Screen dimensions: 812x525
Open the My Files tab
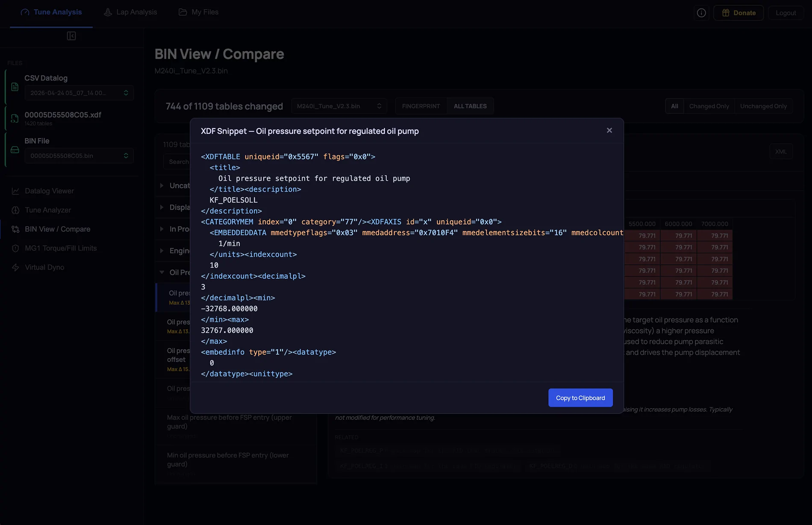[x=198, y=12]
